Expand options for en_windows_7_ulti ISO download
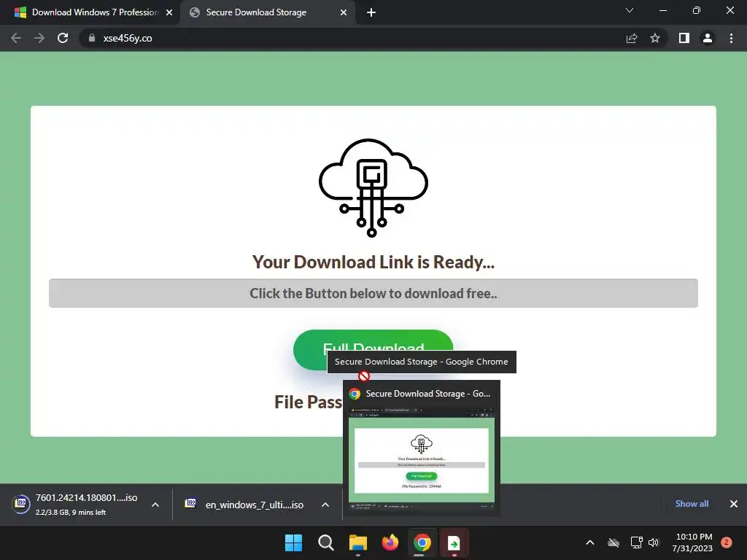The height and width of the screenshot is (560, 747). [x=325, y=505]
